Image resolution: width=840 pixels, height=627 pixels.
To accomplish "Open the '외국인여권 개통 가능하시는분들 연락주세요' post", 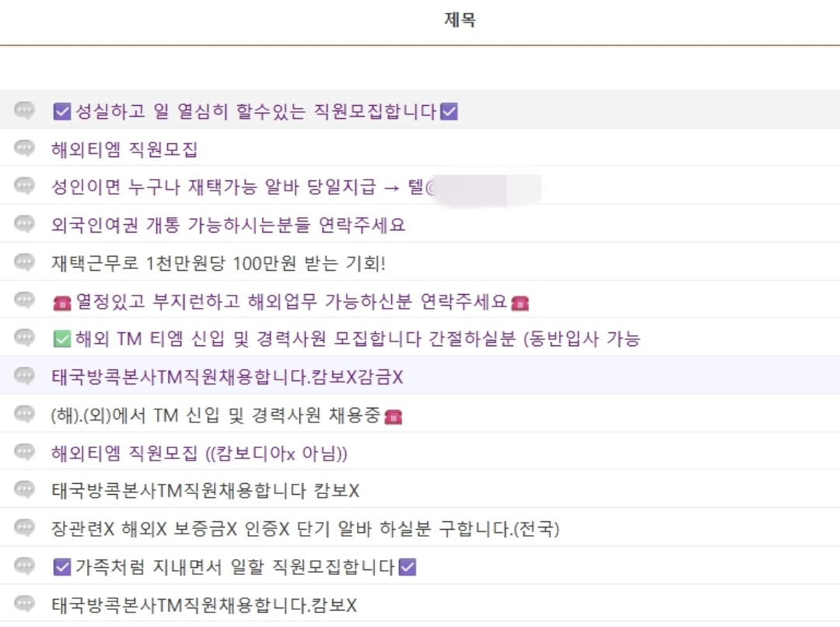I will point(228,226).
